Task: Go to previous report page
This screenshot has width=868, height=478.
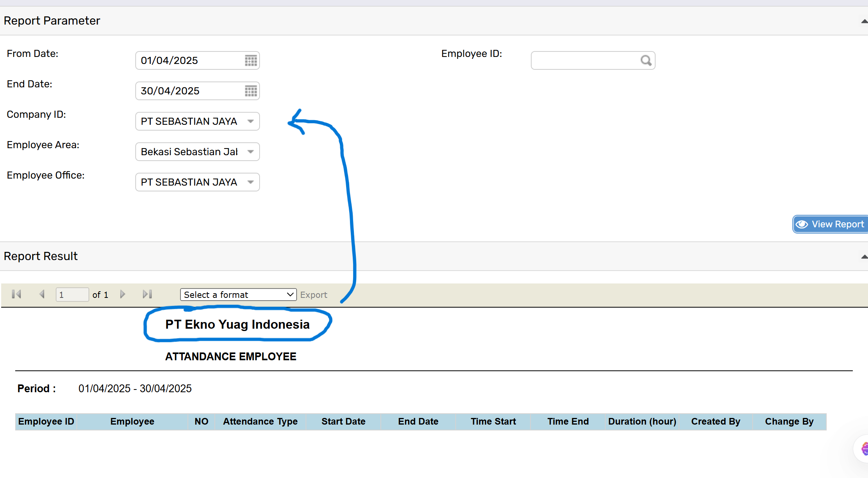Action: coord(42,294)
